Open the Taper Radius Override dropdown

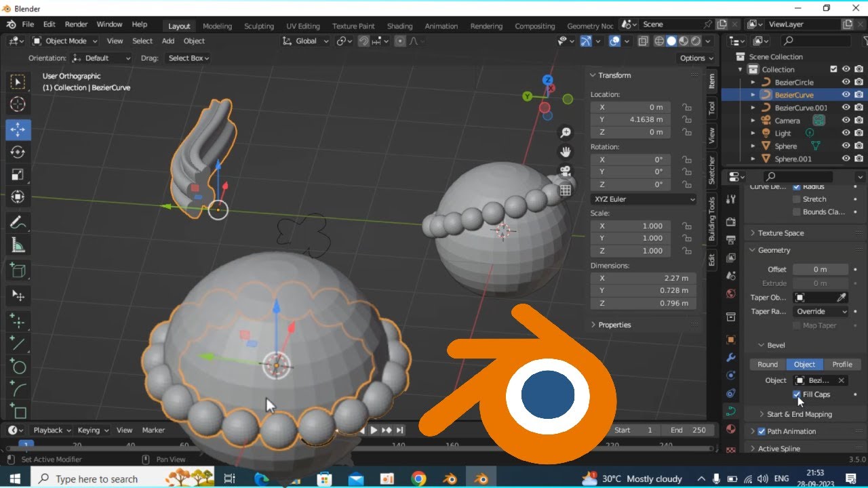pos(821,311)
